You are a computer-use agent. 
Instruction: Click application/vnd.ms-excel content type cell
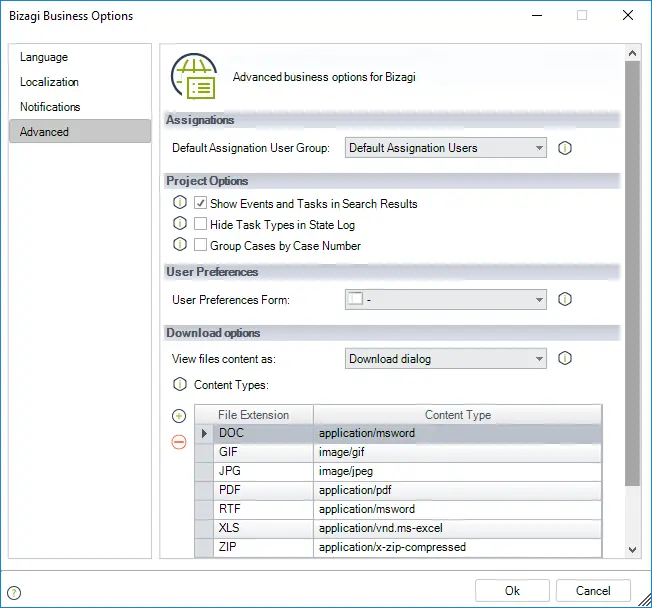coord(457,528)
